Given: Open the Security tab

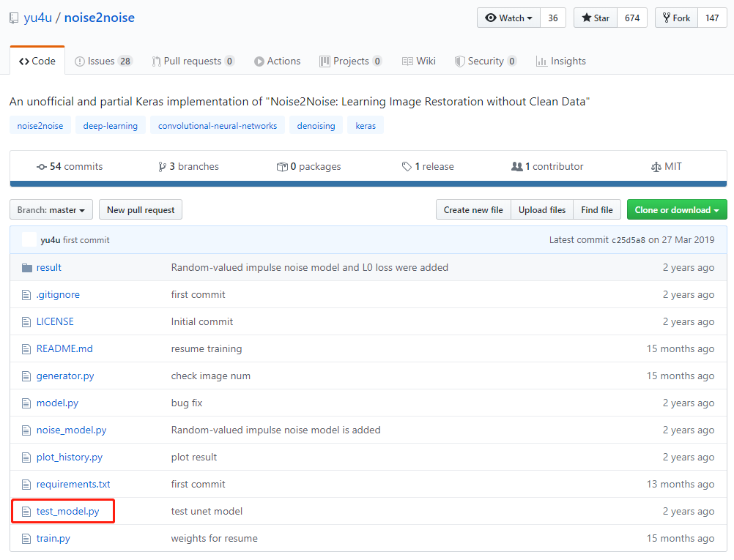Looking at the screenshot, I should 486,61.
